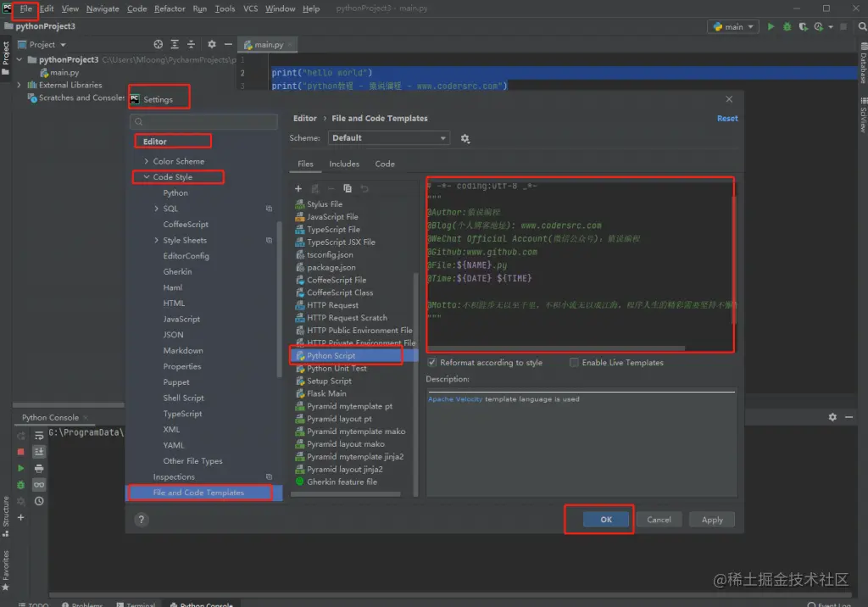Open the Refactor menu

pos(170,8)
